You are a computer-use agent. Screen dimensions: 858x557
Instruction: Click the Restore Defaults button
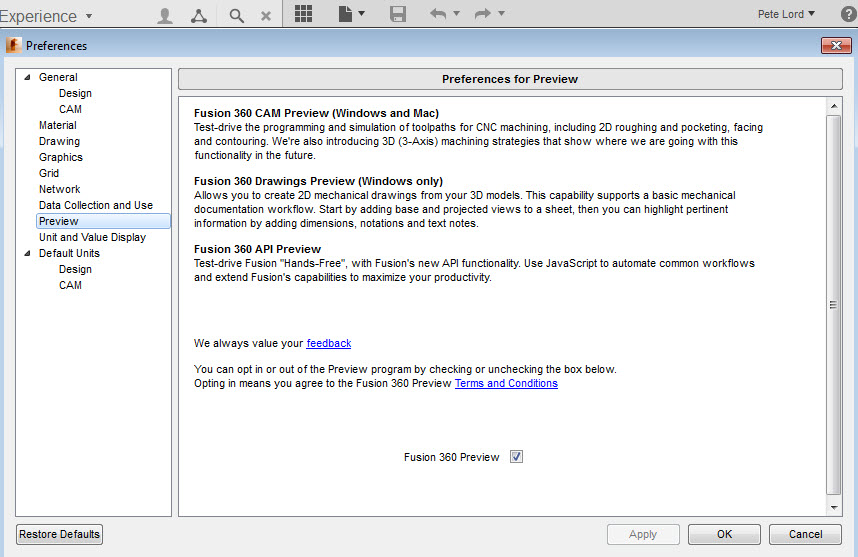(60, 534)
